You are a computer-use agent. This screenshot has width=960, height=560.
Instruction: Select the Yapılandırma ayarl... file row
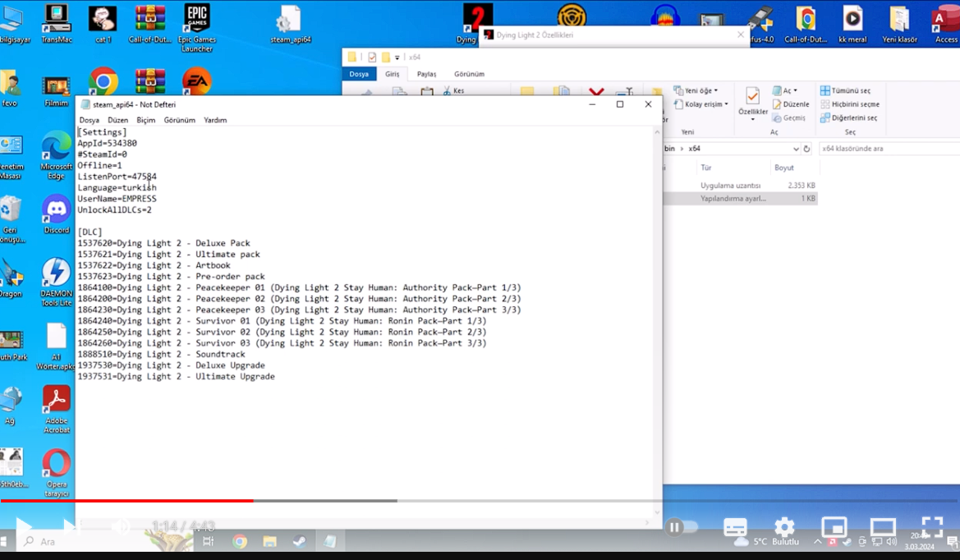click(740, 198)
